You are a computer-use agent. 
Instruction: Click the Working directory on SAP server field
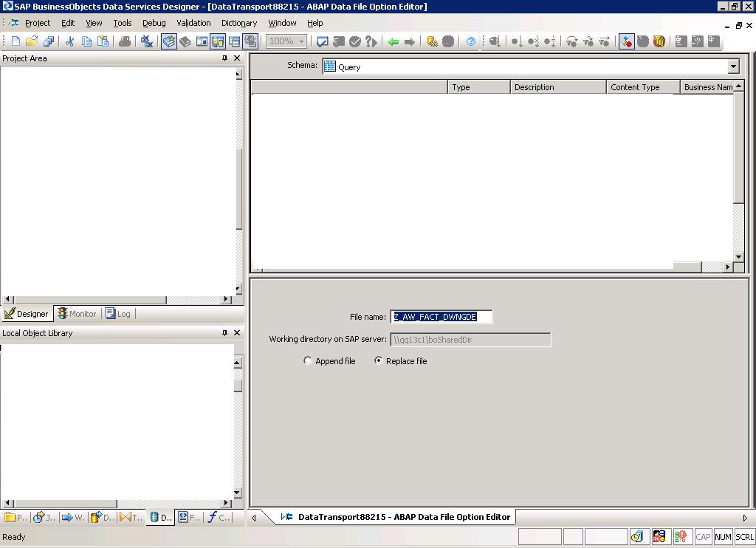470,340
